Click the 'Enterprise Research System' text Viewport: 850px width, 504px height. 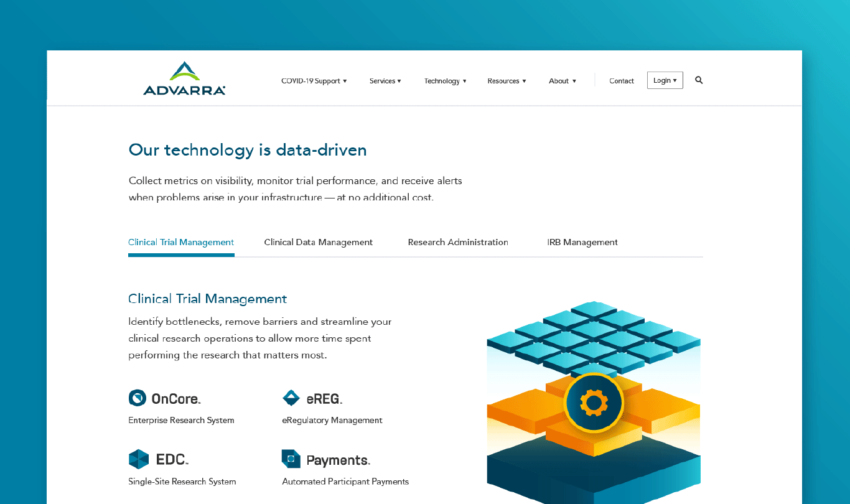tap(181, 420)
